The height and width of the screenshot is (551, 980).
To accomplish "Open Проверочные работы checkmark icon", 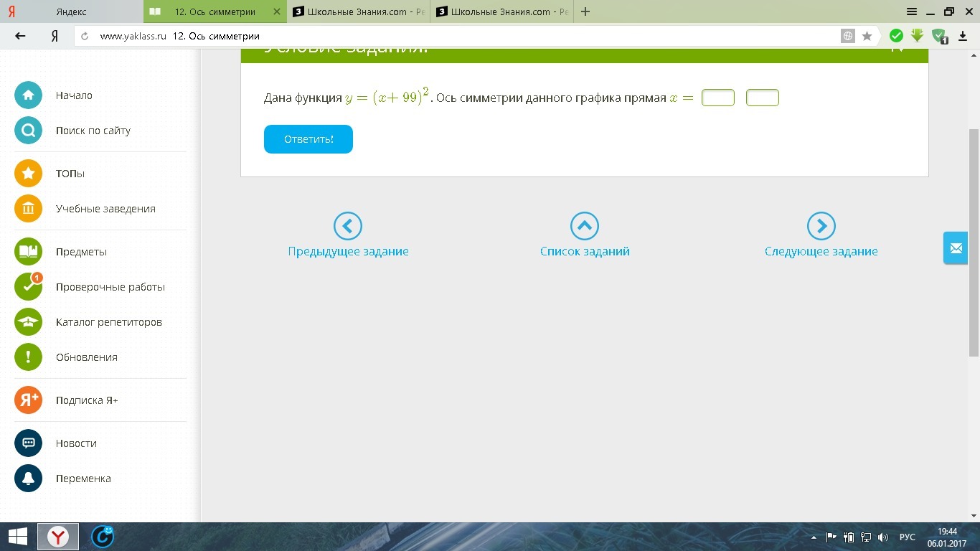I will click(29, 287).
